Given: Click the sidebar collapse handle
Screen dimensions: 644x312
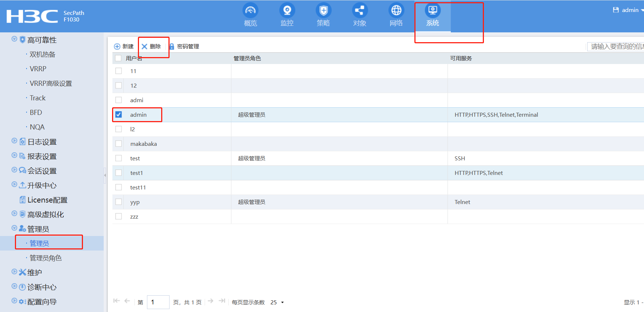Looking at the screenshot, I should (105, 175).
